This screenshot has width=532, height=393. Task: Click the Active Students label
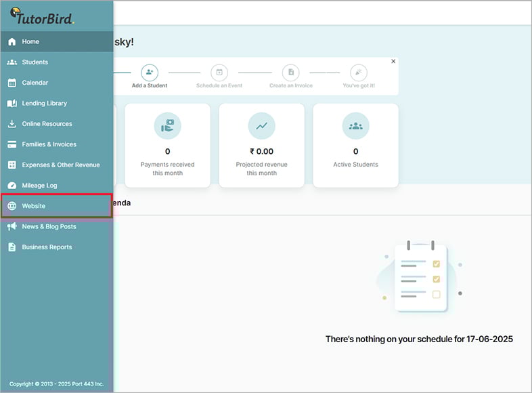355,165
